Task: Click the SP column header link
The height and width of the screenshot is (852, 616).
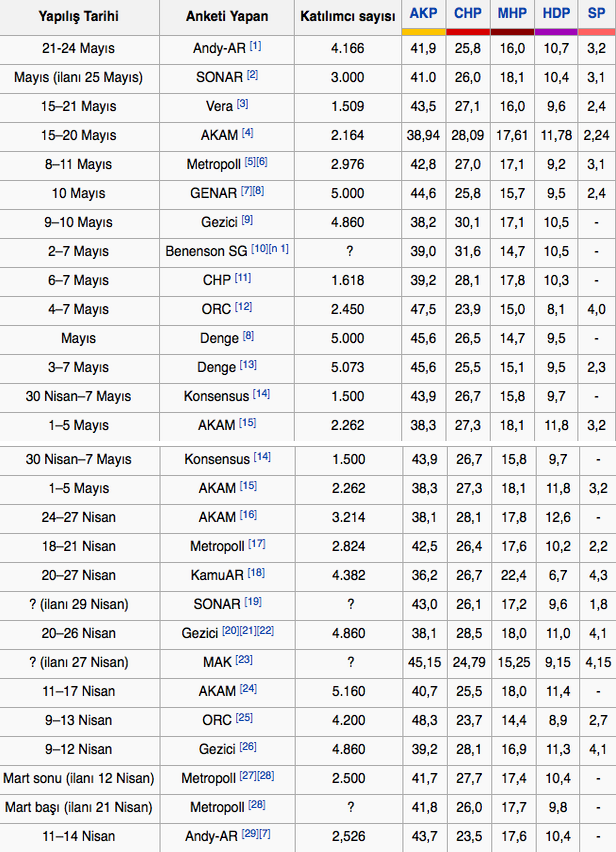Action: (596, 13)
